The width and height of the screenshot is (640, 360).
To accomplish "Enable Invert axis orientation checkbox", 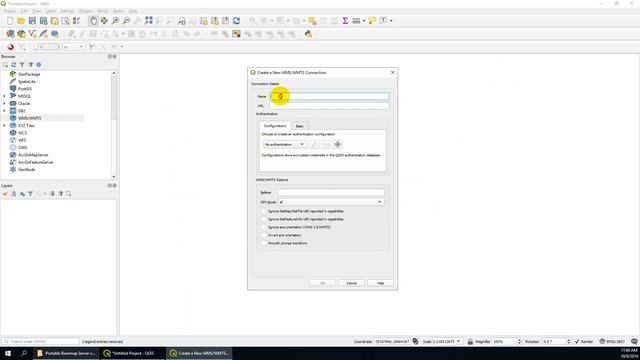I will click(264, 235).
